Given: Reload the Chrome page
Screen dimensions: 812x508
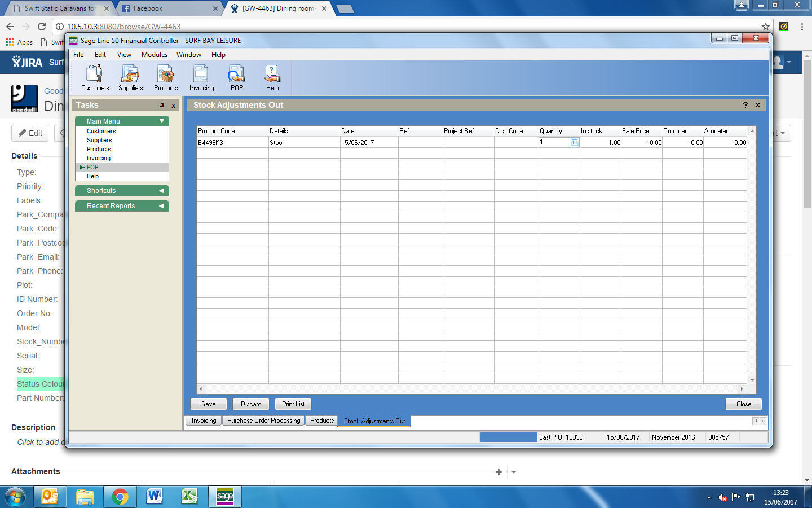Looking at the screenshot, I should [x=41, y=27].
